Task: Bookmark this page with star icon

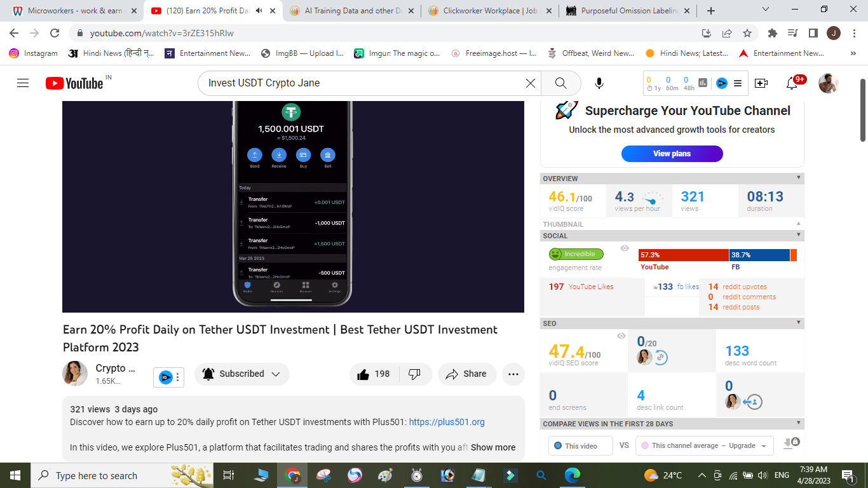Action: [x=747, y=33]
